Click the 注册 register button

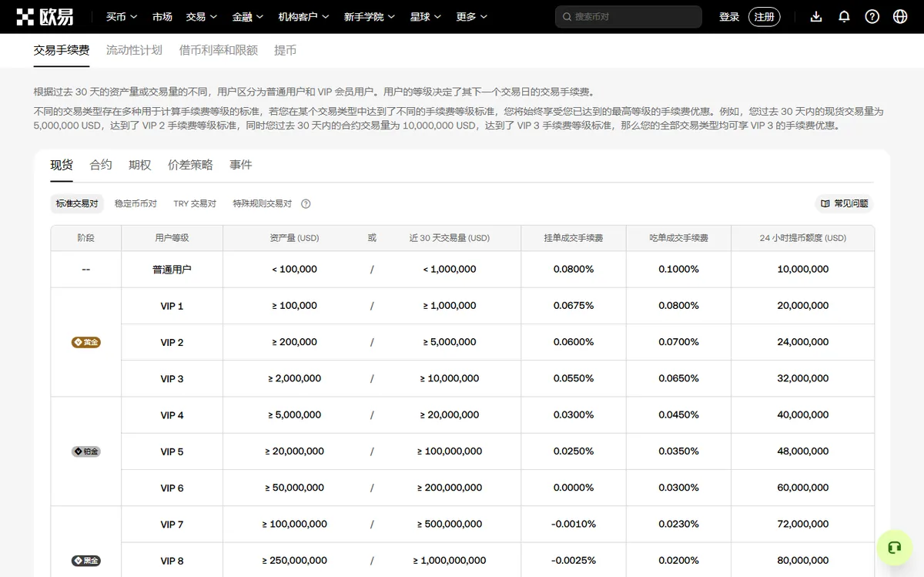pyautogui.click(x=764, y=16)
